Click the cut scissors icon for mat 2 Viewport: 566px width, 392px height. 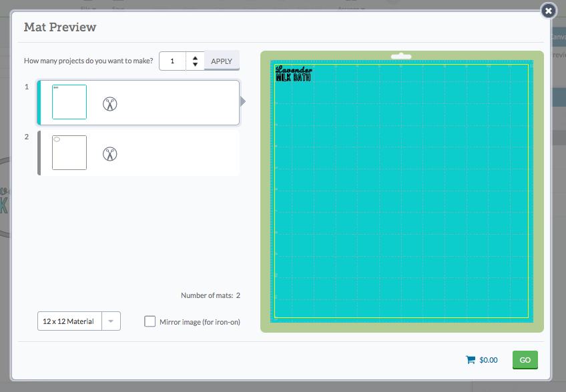pyautogui.click(x=109, y=154)
